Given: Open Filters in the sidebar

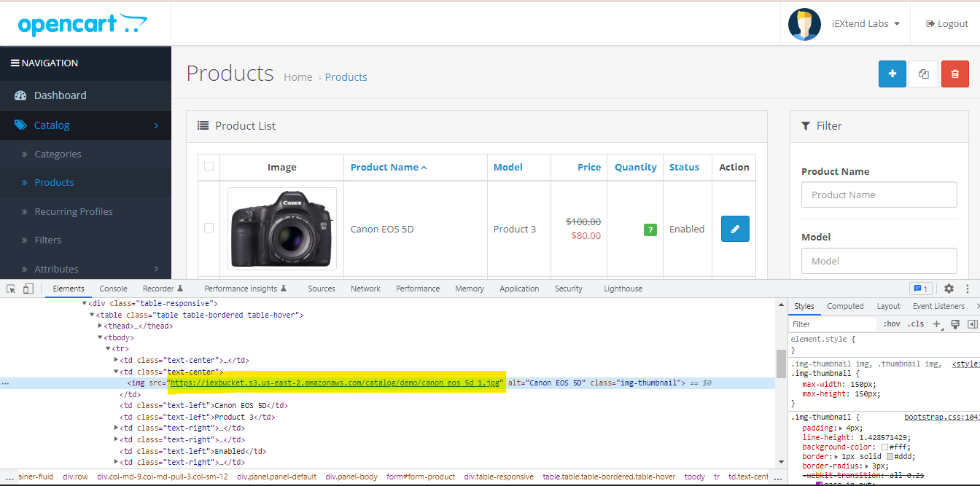Looking at the screenshot, I should tap(48, 240).
